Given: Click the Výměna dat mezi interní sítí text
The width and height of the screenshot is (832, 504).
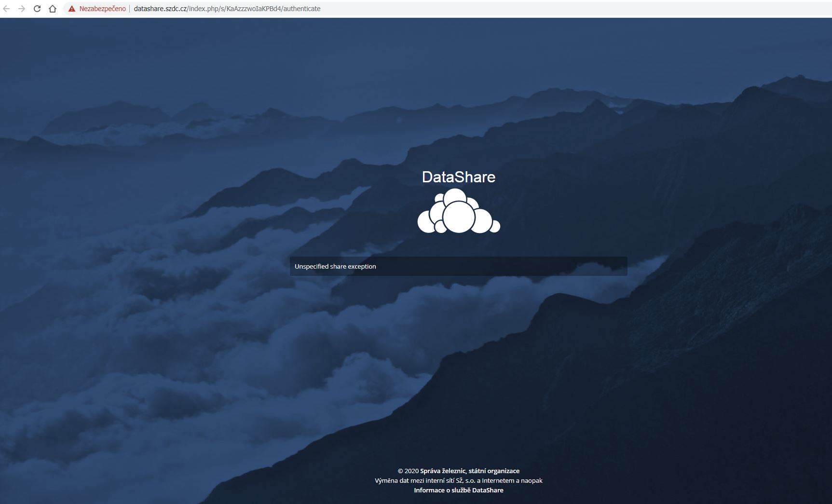Looking at the screenshot, I should point(458,480).
